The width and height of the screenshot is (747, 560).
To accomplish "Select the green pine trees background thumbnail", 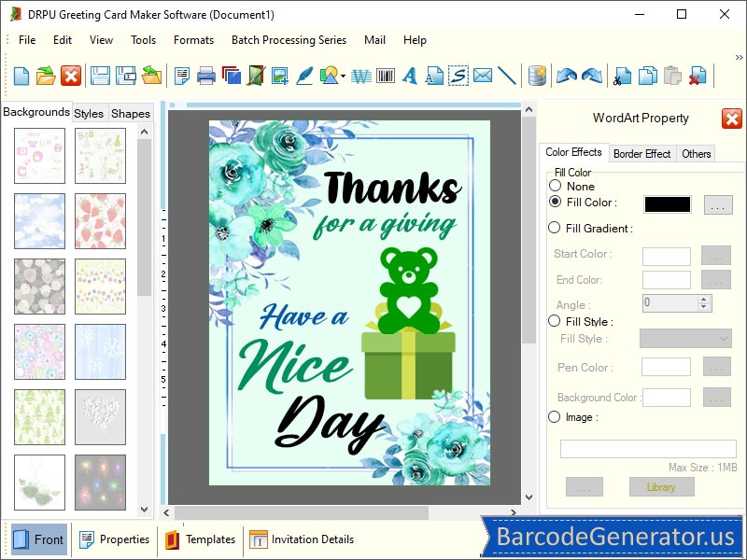I will (x=39, y=417).
